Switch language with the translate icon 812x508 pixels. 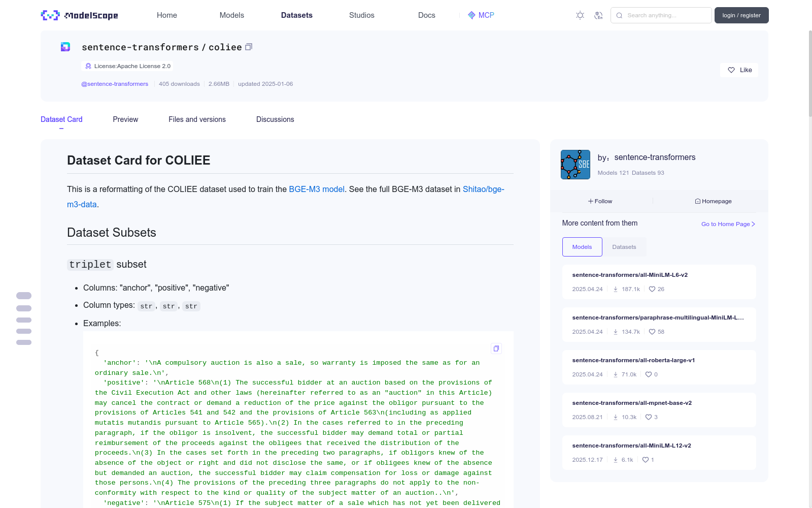598,15
